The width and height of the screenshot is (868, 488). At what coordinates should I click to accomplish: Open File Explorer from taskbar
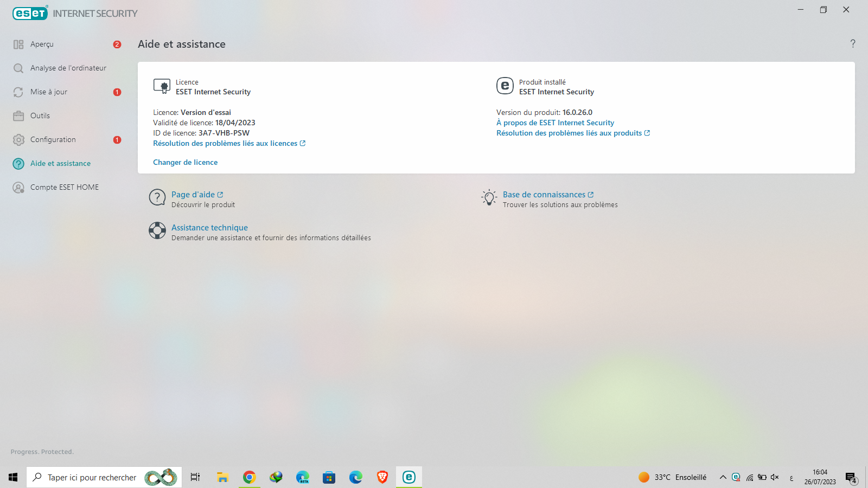click(222, 477)
